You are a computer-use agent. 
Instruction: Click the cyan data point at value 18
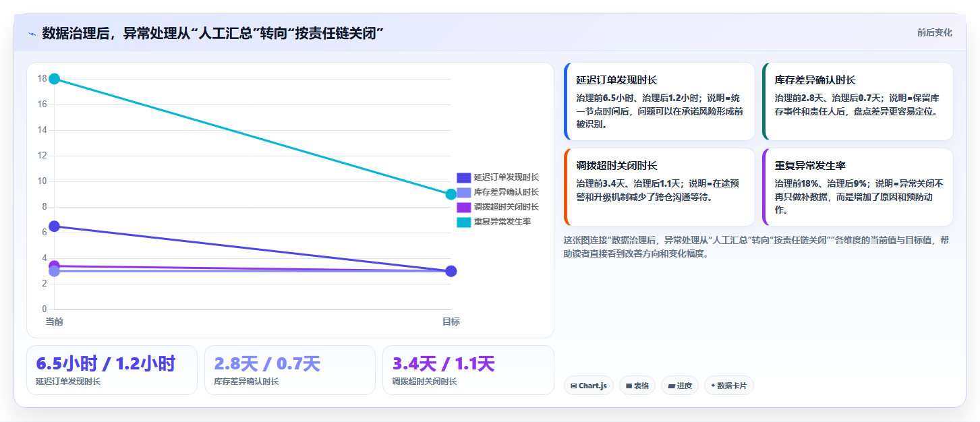point(55,79)
